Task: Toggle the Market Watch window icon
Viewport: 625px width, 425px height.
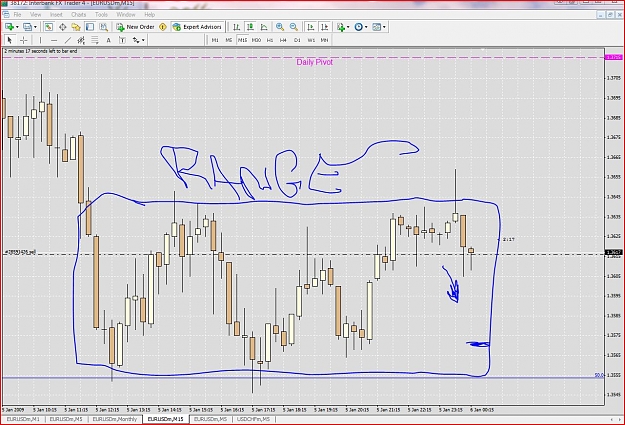Action: coord(49,27)
